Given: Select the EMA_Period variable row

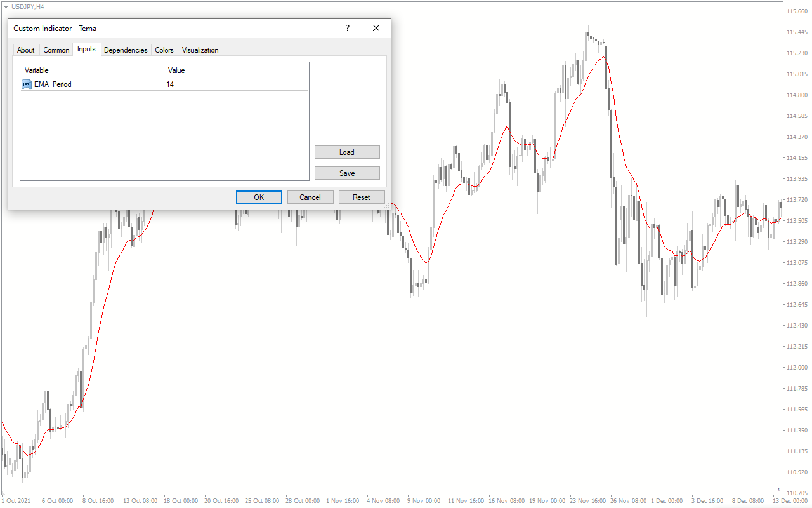Looking at the screenshot, I should 164,84.
